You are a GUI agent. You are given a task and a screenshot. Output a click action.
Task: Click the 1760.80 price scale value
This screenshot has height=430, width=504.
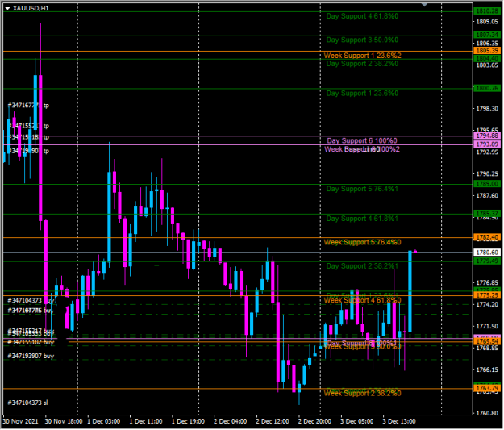[x=487, y=413]
